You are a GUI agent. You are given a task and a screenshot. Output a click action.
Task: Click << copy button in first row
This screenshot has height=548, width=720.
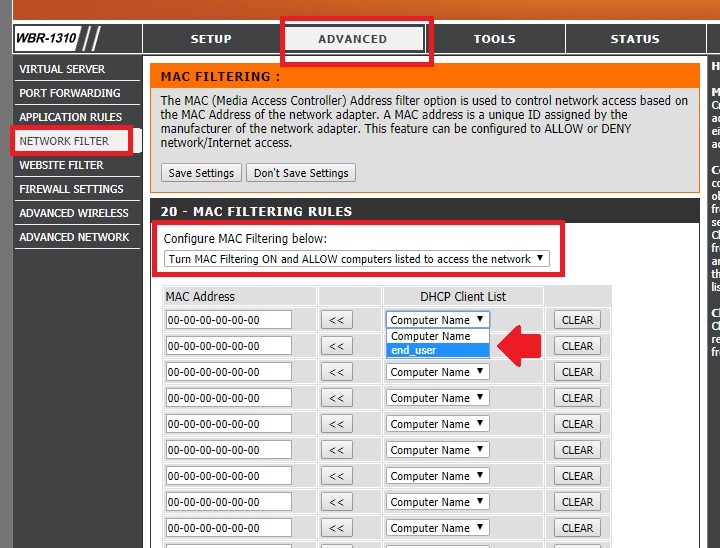pos(337,320)
